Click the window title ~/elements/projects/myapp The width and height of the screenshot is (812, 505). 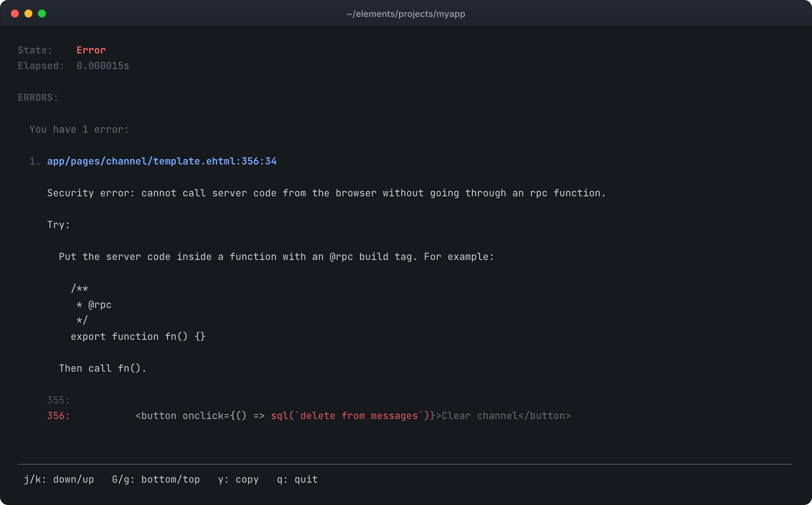tap(406, 14)
